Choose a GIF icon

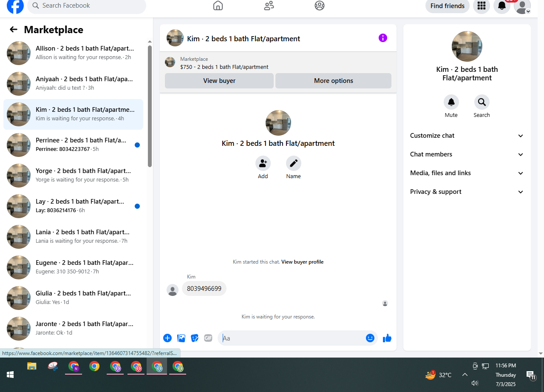(208, 338)
